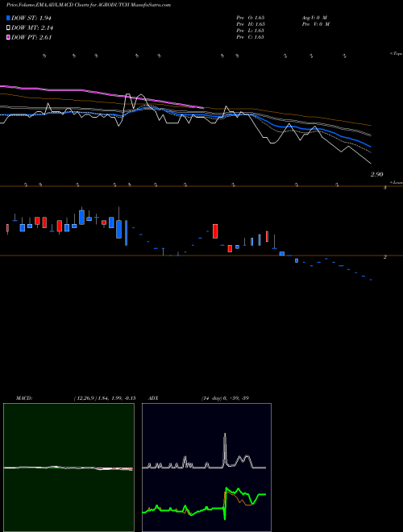This screenshot has width=403, height=532.
Task: Click the white DOW MT legend swatch
Action: 8,28
